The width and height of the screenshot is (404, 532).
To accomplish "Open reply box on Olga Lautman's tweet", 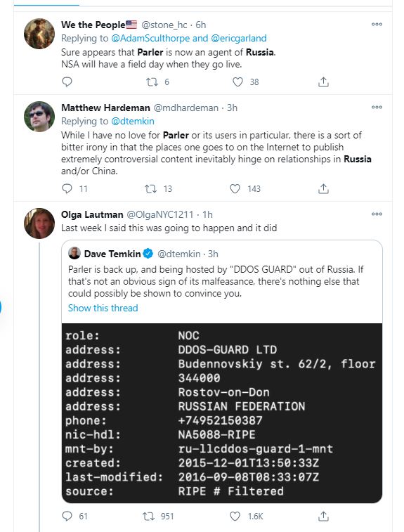I will pyautogui.click(x=67, y=516).
